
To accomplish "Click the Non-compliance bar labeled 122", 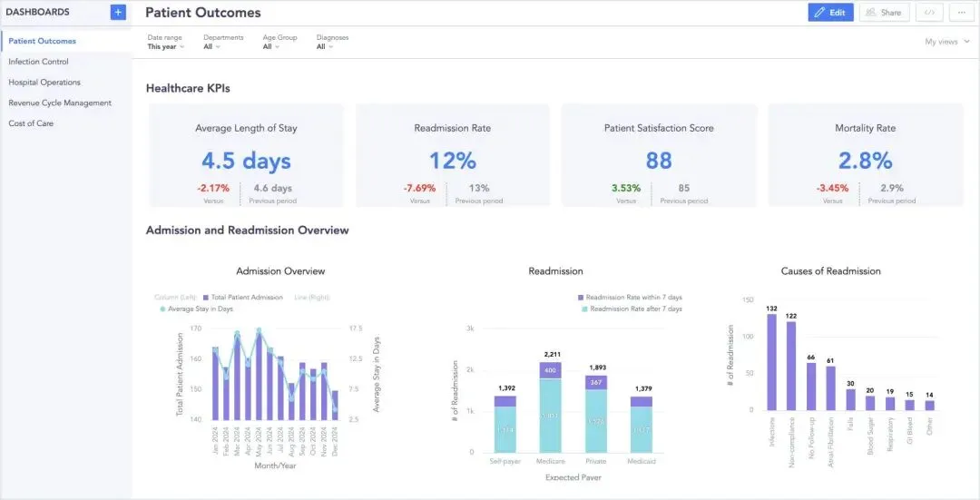I will [x=791, y=366].
